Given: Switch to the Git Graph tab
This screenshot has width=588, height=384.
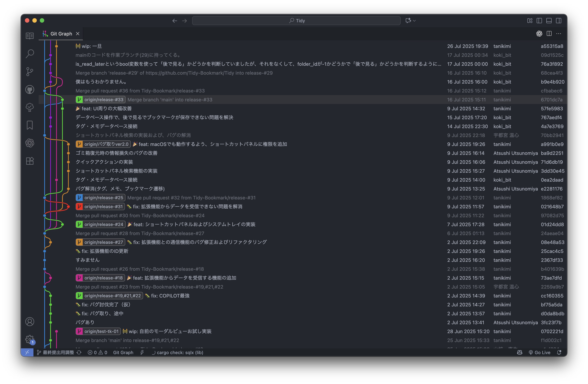Looking at the screenshot, I should pos(61,34).
